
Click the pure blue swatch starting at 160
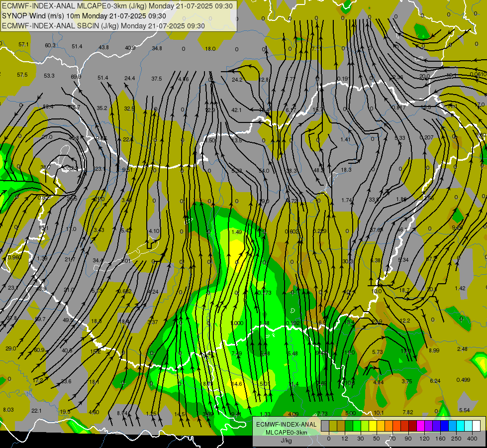coord(444,426)
